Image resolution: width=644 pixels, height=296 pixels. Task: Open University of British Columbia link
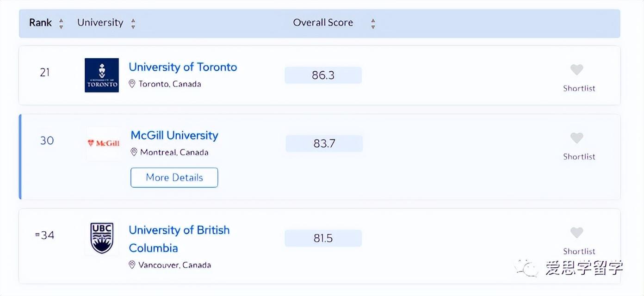point(179,239)
